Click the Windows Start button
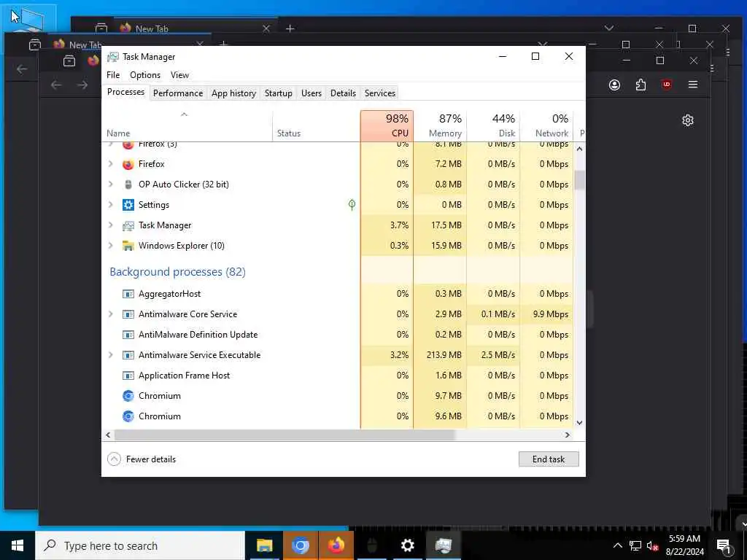The image size is (747, 560). [x=18, y=545]
